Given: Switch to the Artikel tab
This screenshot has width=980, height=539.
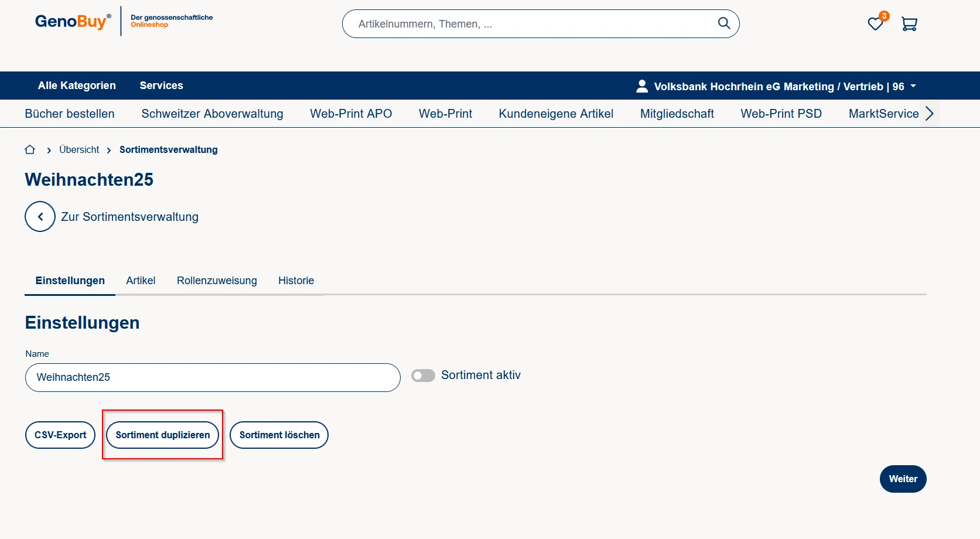Looking at the screenshot, I should click(141, 281).
